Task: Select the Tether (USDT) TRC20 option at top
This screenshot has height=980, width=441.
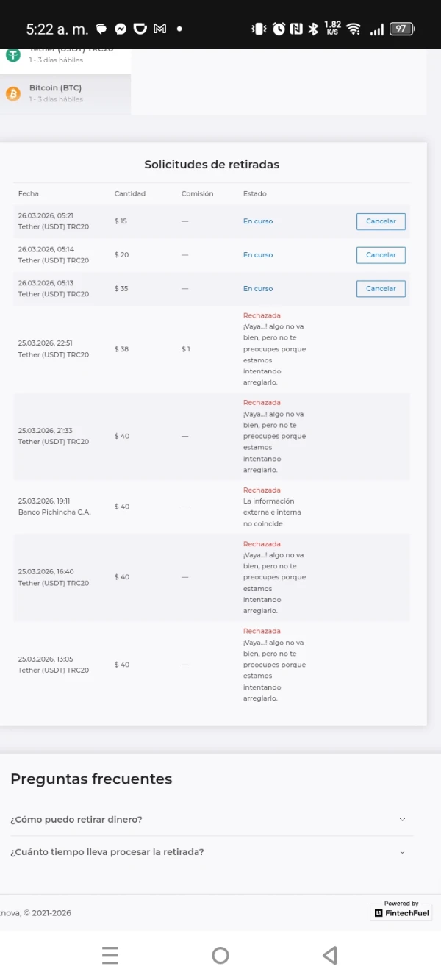Action: [x=71, y=51]
